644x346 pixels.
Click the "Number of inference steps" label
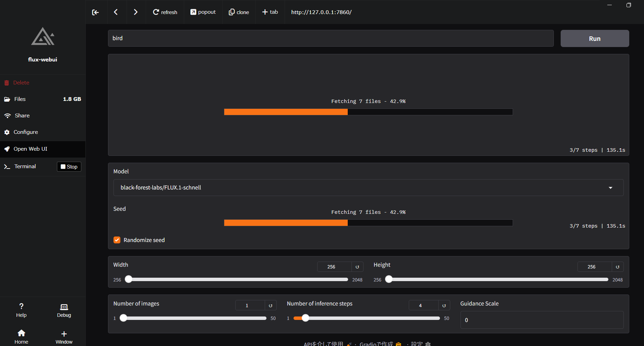coord(320,303)
